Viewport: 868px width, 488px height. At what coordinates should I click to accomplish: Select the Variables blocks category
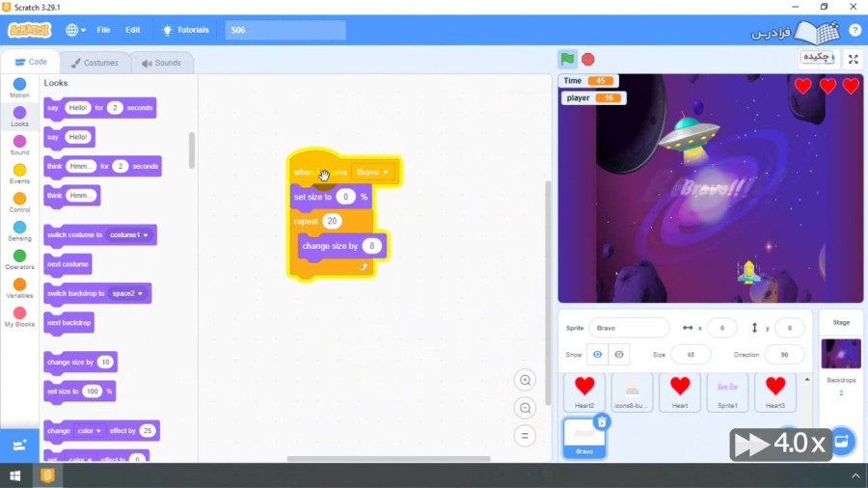click(19, 288)
